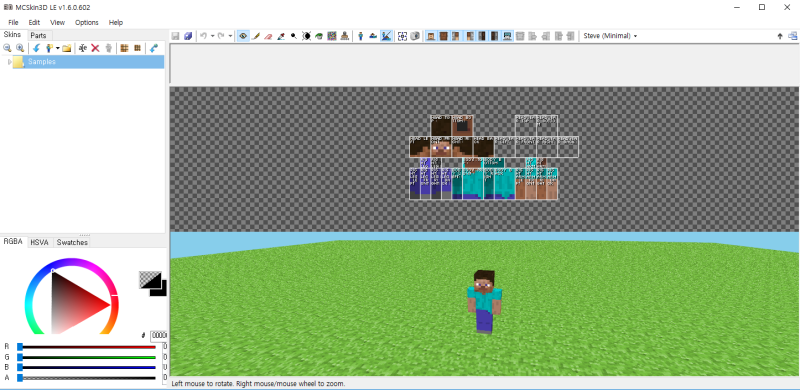Open the Steve (Minimal) model dropdown
Screen dimensions: 800x390
[x=610, y=36]
